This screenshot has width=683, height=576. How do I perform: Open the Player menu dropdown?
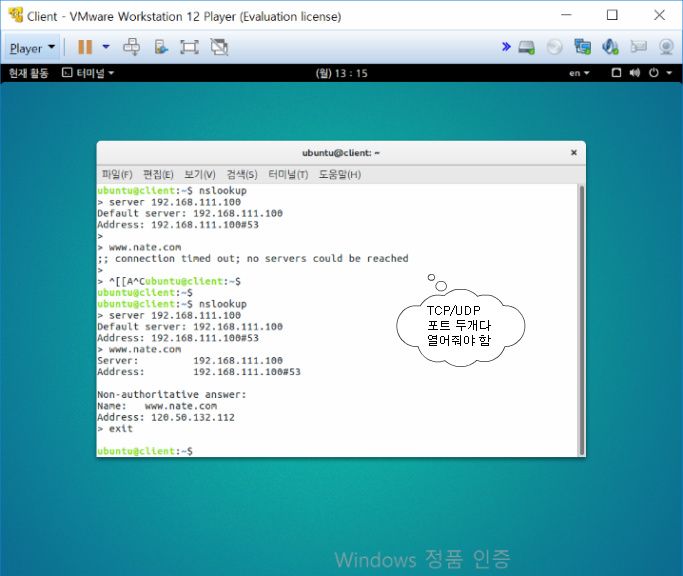[x=32, y=47]
